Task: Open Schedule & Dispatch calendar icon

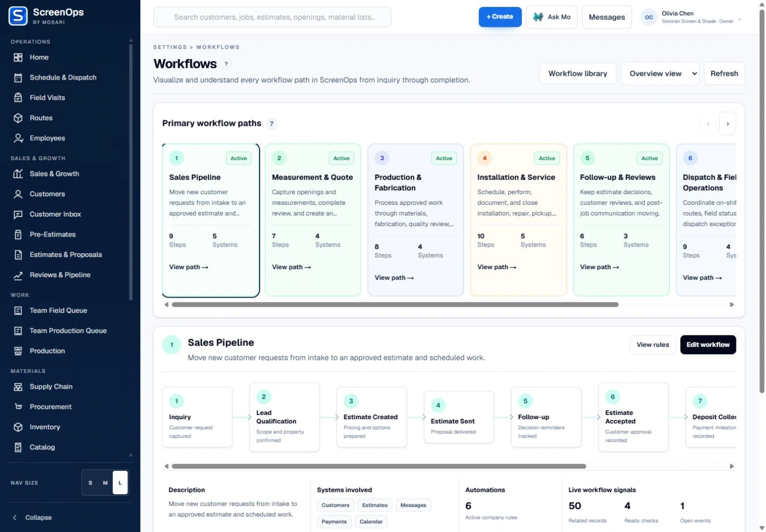Action: point(18,77)
